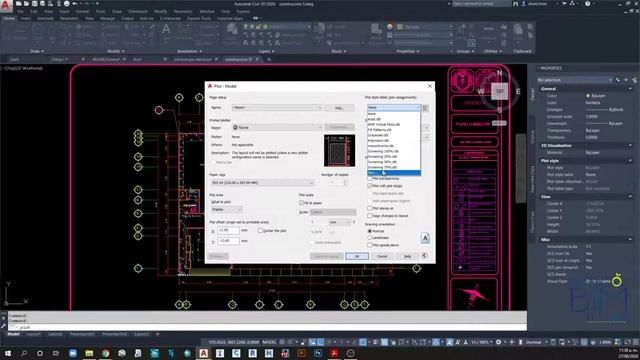Click the color wheel in ribbon Properties panel

point(390,27)
